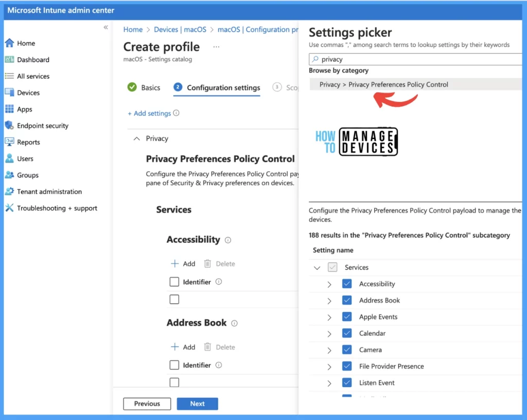Uncheck the Apple Events checkbox
The image size is (527, 420).
click(x=347, y=317)
